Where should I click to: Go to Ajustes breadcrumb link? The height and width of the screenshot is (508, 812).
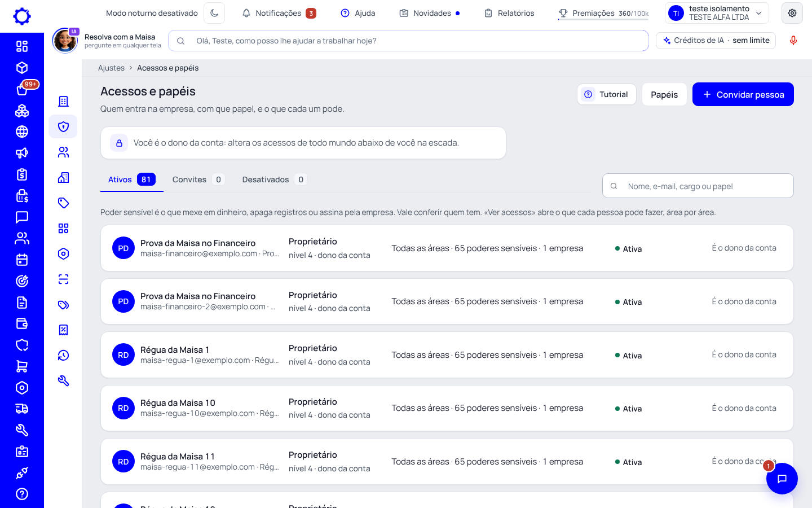tap(111, 68)
